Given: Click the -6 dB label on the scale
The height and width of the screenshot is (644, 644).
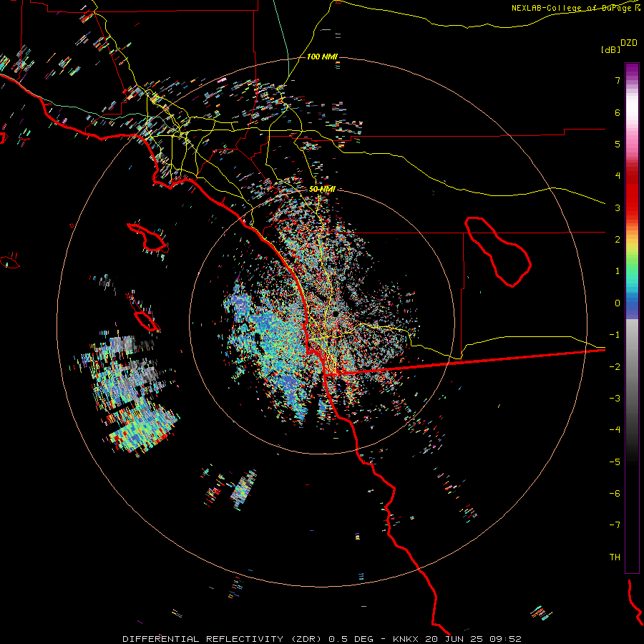Looking at the screenshot, I should tap(615, 494).
